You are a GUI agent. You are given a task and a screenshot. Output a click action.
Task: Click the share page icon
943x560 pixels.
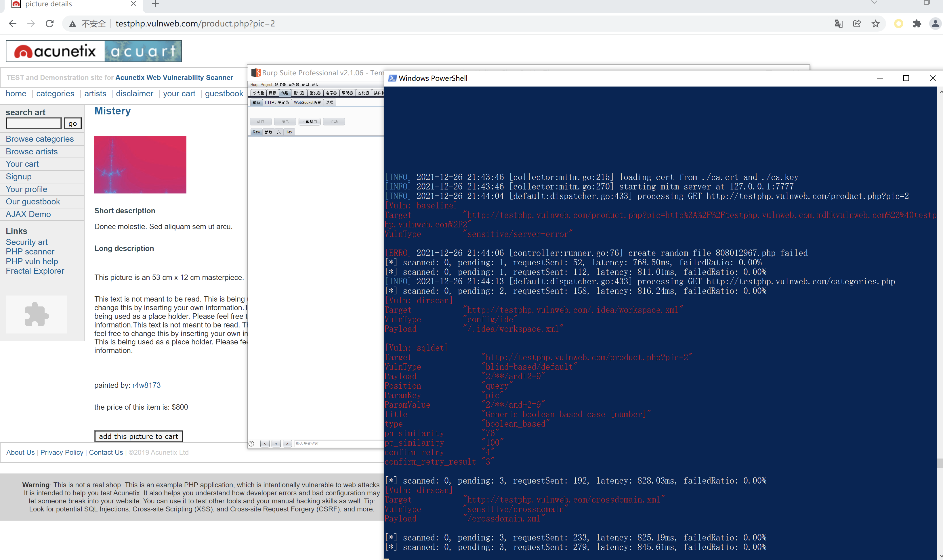tap(857, 24)
